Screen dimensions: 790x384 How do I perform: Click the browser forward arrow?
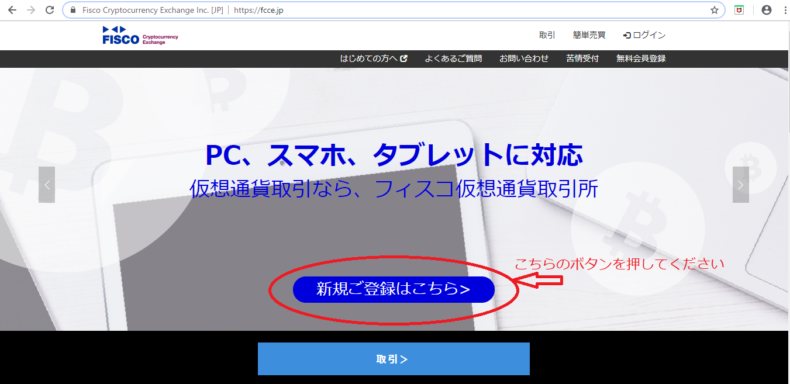(31, 10)
